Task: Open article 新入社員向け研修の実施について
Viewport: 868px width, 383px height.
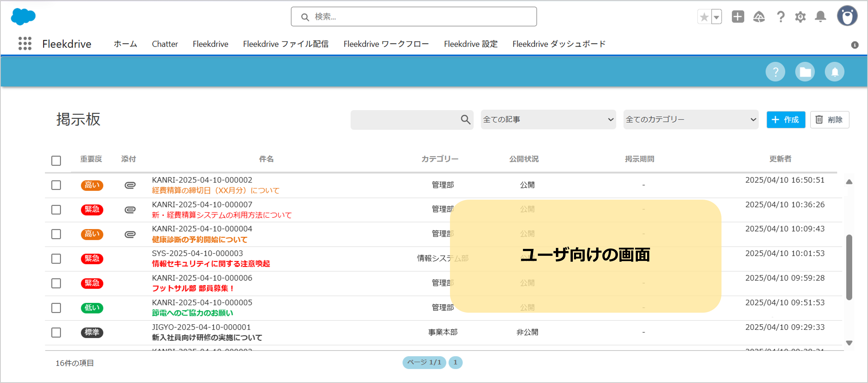Action: (207, 338)
